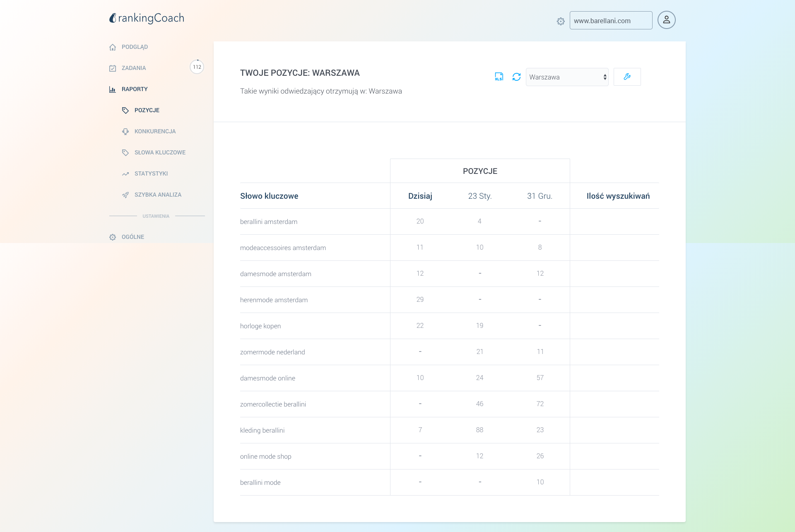This screenshot has height=532, width=795.
Task: Open Słowa kluczowe page
Action: coord(159,152)
